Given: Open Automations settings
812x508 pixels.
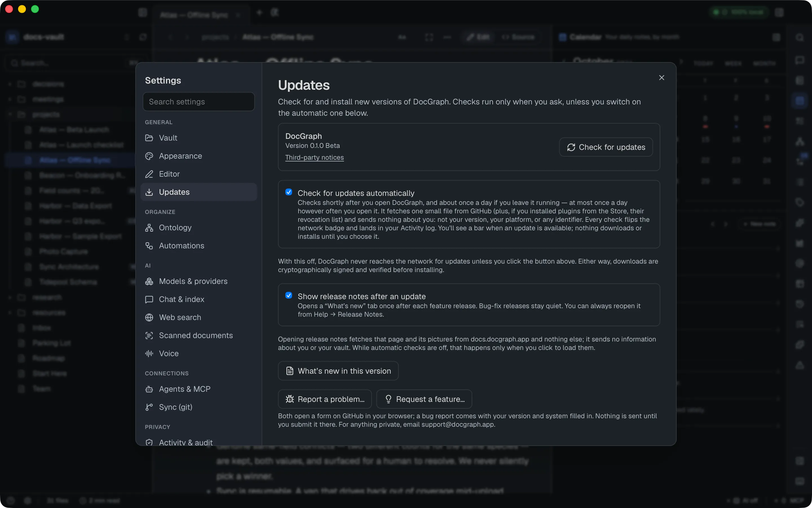Looking at the screenshot, I should click(x=199, y=246).
